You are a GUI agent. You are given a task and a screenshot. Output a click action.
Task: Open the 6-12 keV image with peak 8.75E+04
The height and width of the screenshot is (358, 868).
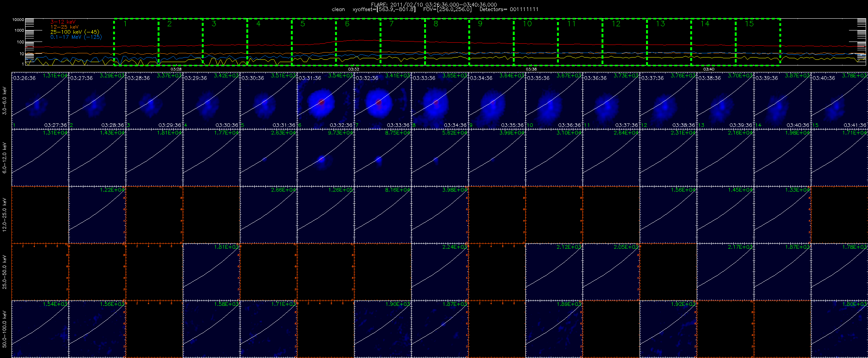pos(383,157)
